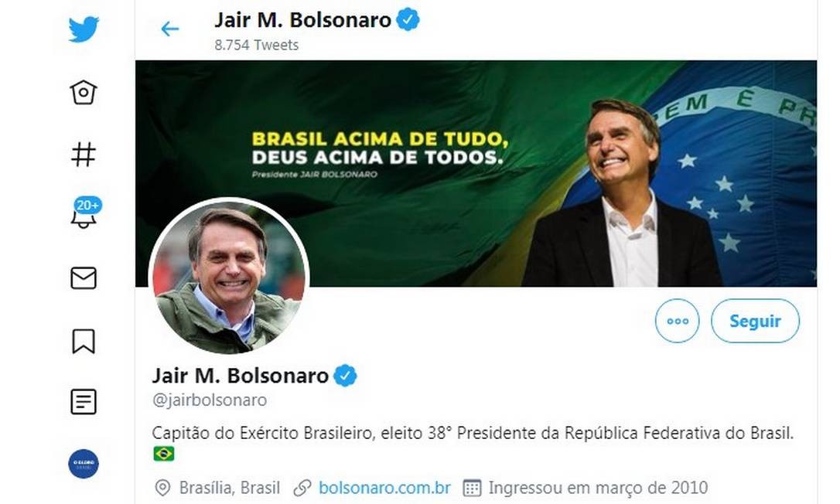840x504 pixels.
Task: Click the circular profile photo
Action: pyautogui.click(x=229, y=277)
